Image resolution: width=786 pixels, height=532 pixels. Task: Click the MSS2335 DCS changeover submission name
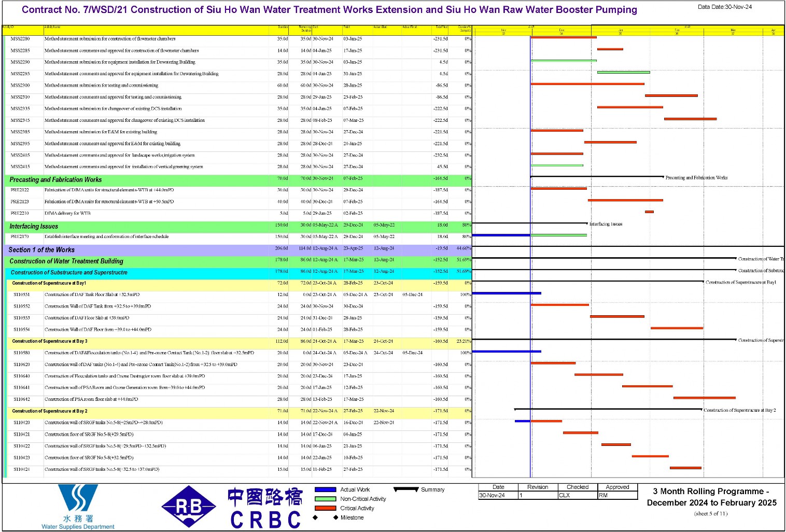[x=113, y=109]
